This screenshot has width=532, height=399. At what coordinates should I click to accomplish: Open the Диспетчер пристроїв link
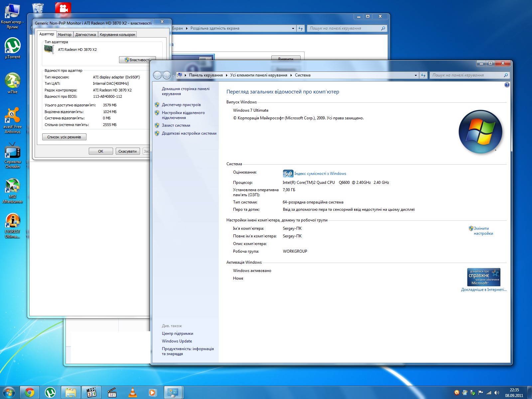tap(181, 105)
